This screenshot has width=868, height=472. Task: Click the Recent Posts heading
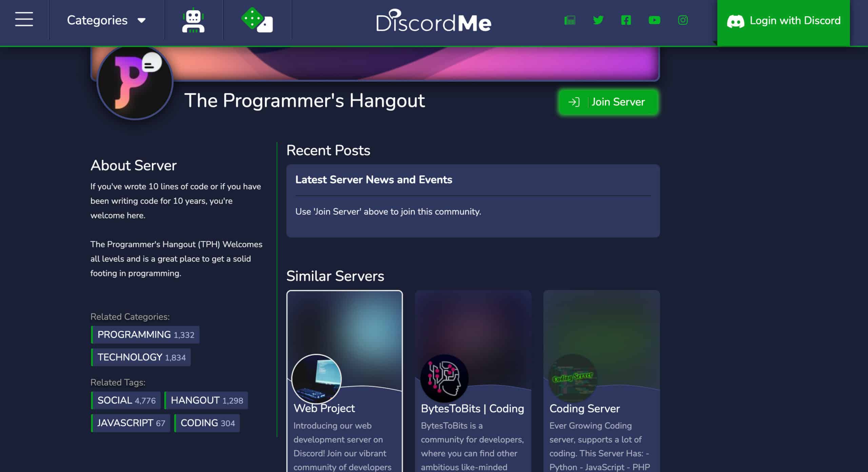point(328,150)
